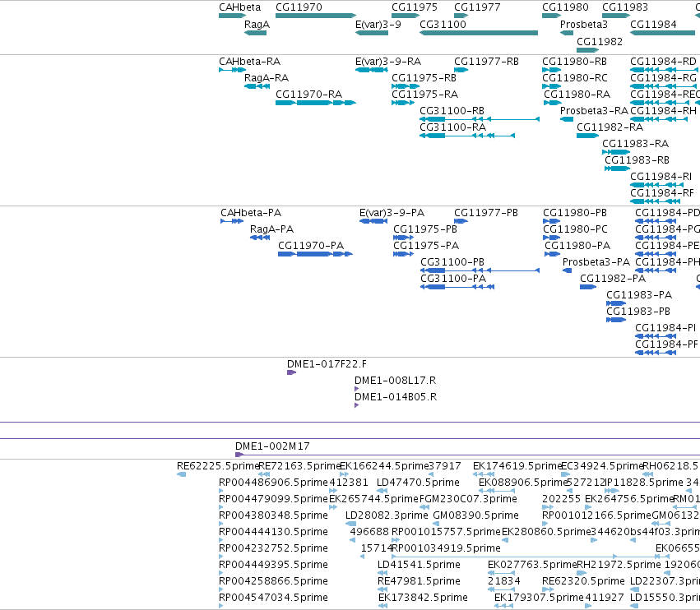Select protein CG11975-PB
700x610 pixels.
coord(425,230)
